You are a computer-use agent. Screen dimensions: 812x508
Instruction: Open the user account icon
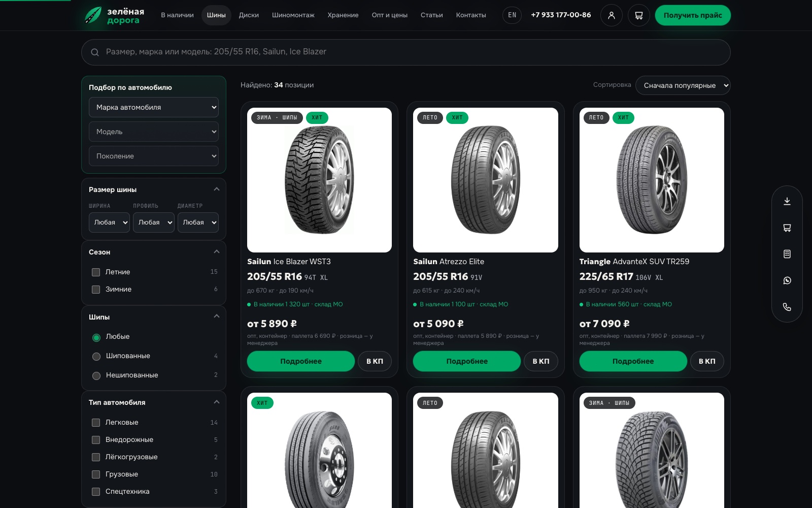[612, 15]
